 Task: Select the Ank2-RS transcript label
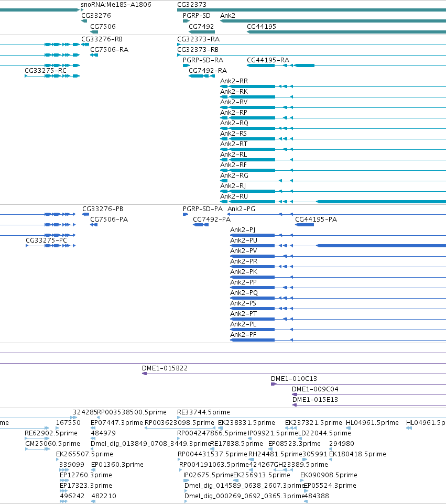pos(233,134)
